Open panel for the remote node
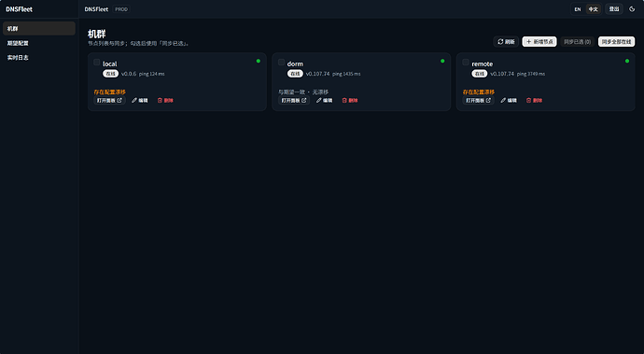 478,100
